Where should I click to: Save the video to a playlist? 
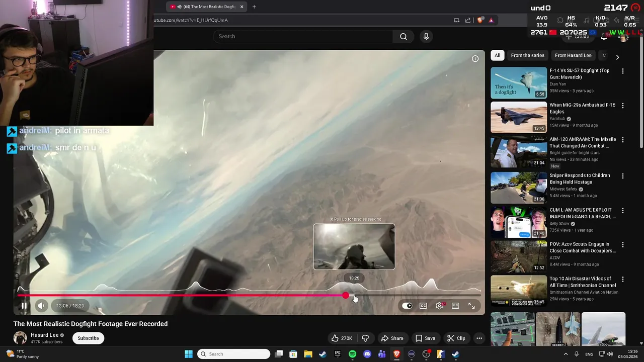pos(425,338)
